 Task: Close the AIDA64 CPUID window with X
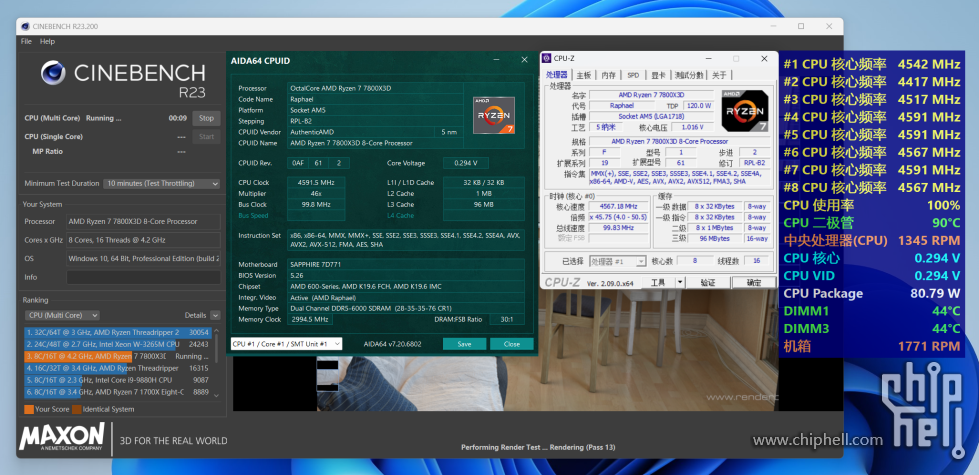tap(524, 60)
